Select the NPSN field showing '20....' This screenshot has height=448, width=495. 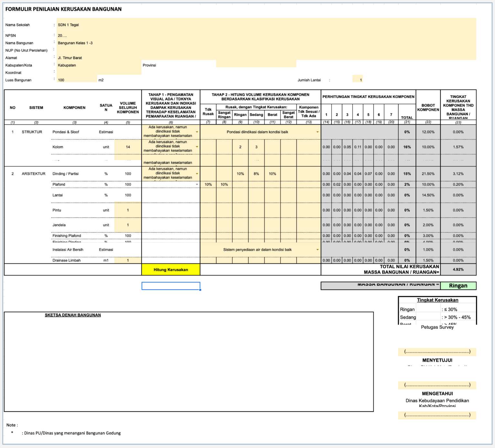(x=266, y=36)
